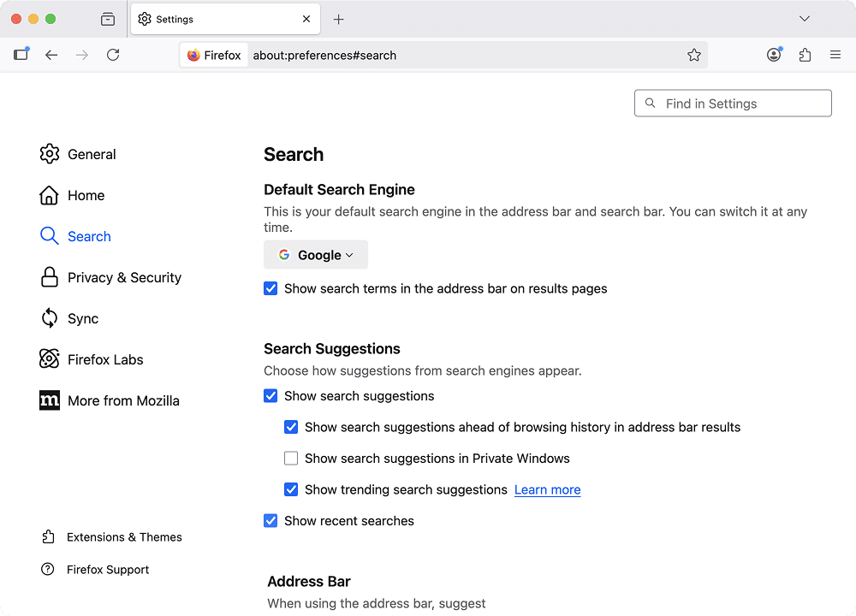Click the Sync settings icon
This screenshot has width=856, height=616.
coord(49,318)
